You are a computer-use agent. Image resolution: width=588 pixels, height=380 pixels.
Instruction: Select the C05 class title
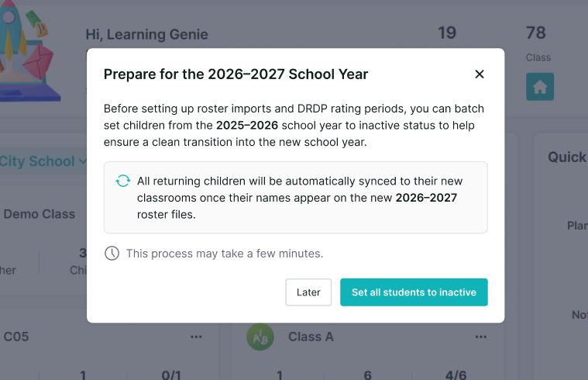(15, 337)
